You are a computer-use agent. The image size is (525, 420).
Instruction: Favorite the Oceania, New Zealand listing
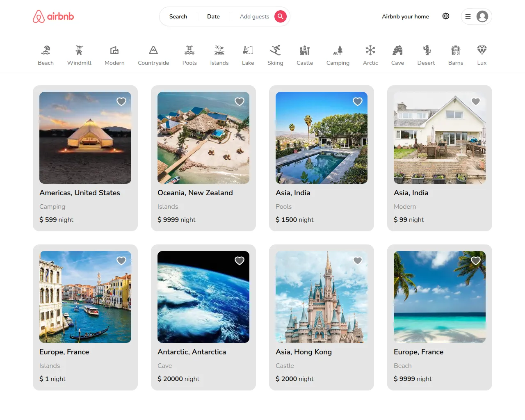(x=240, y=101)
